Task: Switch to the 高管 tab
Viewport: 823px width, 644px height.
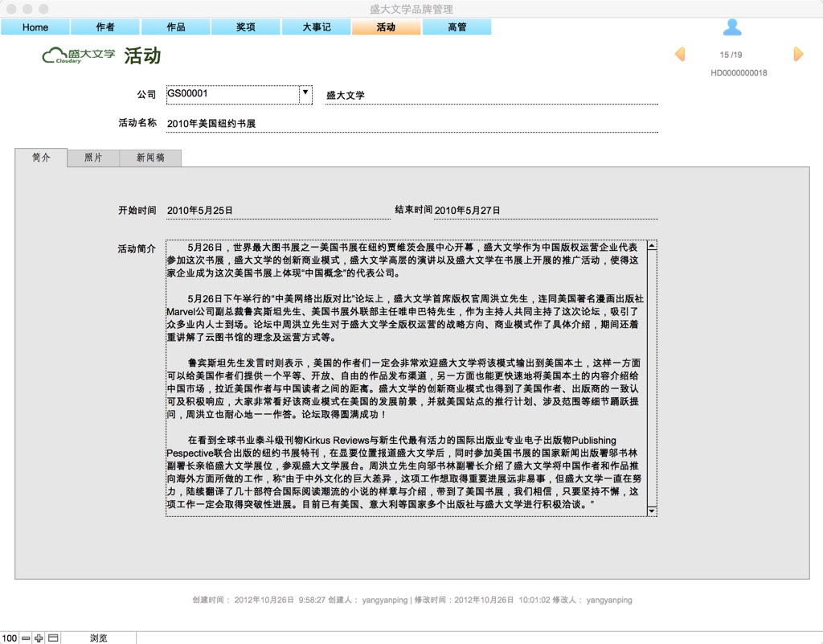Action: click(x=457, y=27)
